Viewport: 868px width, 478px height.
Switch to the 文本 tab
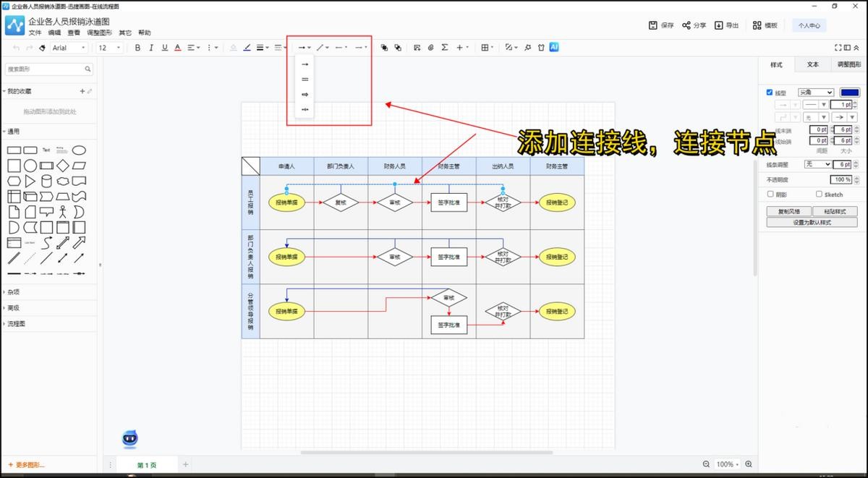812,64
